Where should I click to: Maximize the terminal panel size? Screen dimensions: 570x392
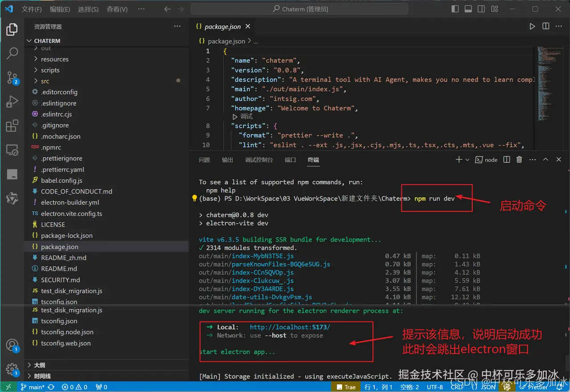coord(546,160)
